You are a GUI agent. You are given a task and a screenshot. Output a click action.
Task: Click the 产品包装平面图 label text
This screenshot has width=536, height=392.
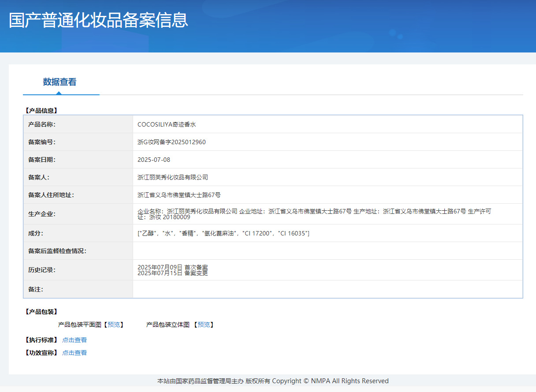(80, 325)
